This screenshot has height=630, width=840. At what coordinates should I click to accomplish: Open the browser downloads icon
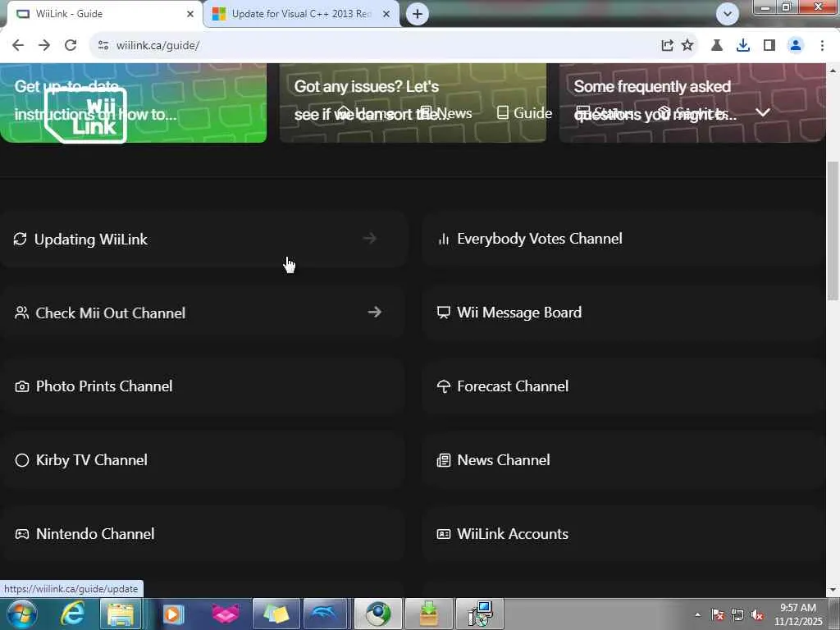pos(743,46)
